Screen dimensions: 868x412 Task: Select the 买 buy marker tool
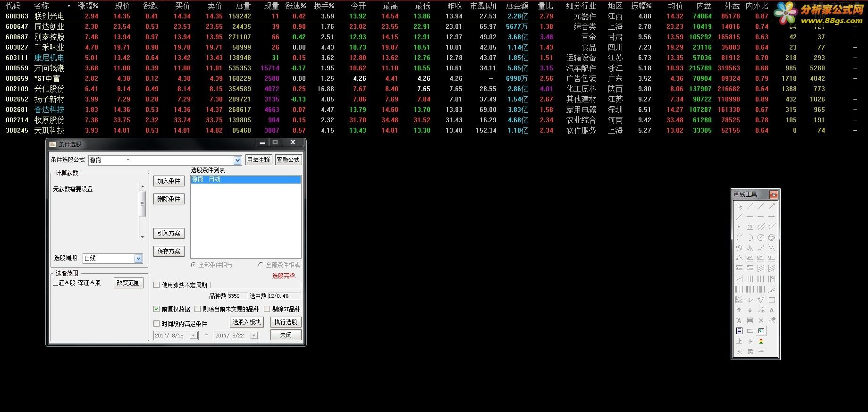point(739,351)
